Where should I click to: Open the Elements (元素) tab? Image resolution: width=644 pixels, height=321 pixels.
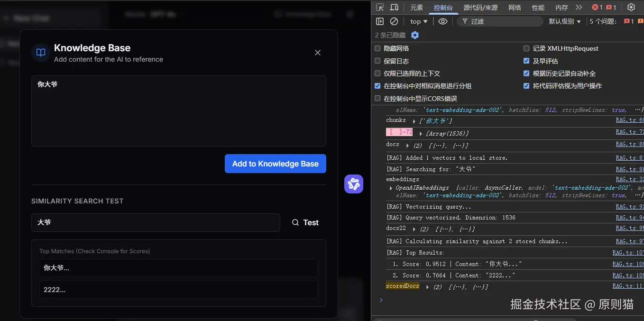[x=417, y=8]
